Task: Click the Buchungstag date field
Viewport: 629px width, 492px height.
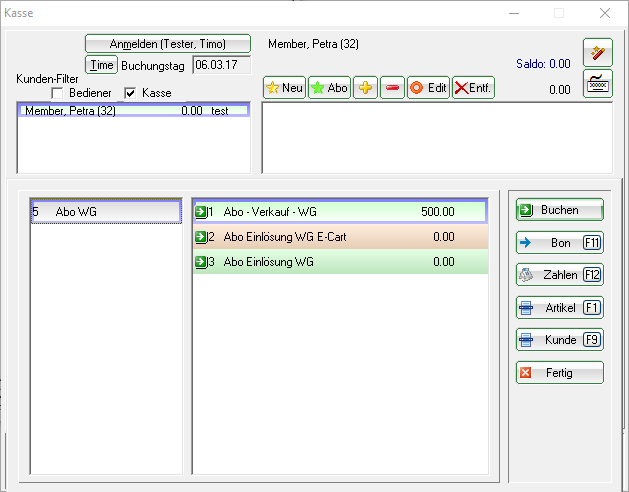Action: tap(222, 65)
